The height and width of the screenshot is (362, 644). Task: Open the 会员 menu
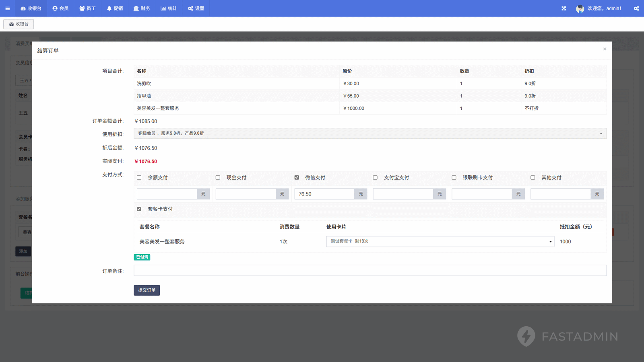60,8
